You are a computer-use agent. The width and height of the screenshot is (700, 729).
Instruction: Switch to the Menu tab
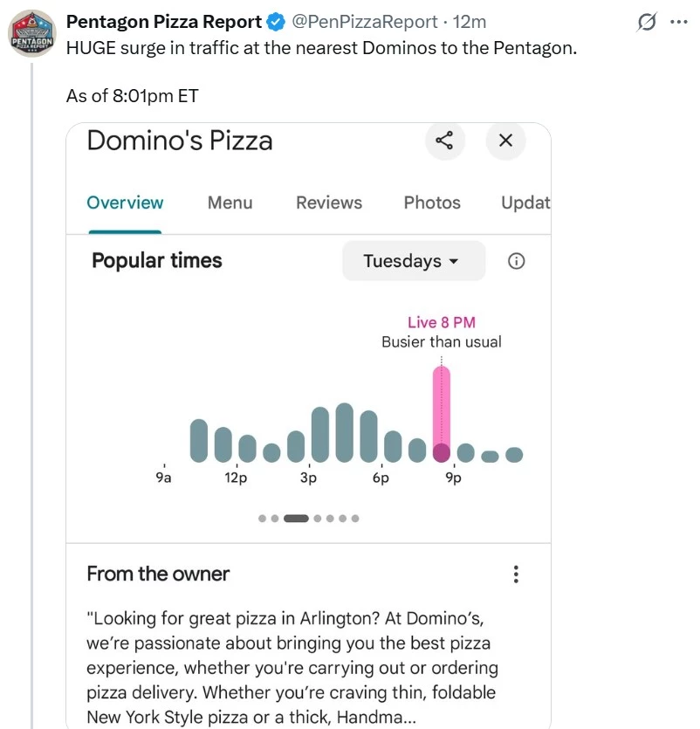point(230,203)
